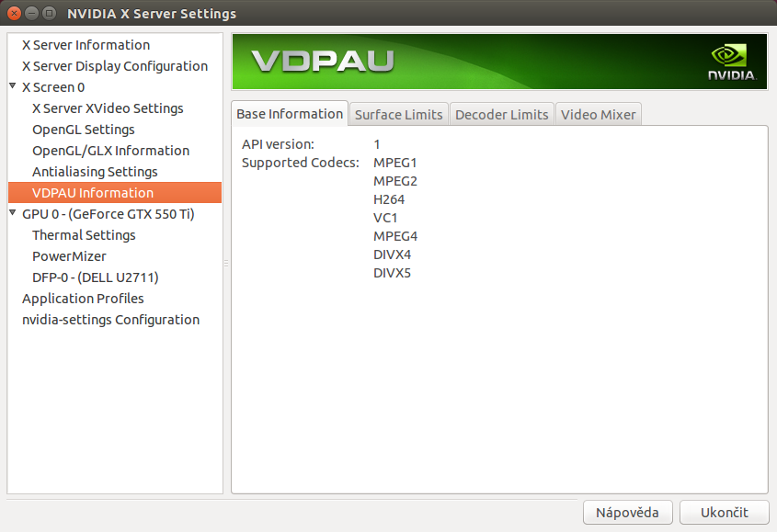Switch to the Base Information tab
The image size is (777, 532).
click(290, 114)
